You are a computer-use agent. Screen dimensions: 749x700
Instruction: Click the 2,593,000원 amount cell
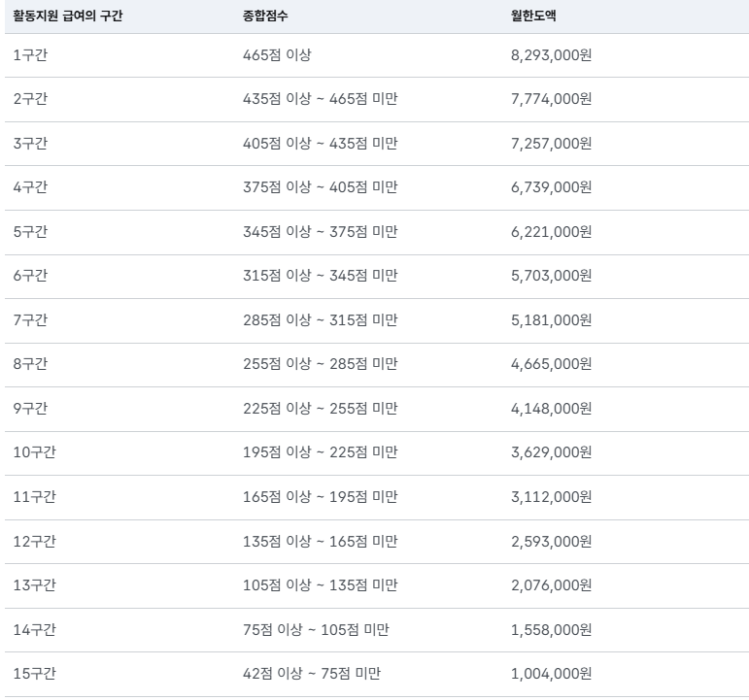tap(551, 541)
